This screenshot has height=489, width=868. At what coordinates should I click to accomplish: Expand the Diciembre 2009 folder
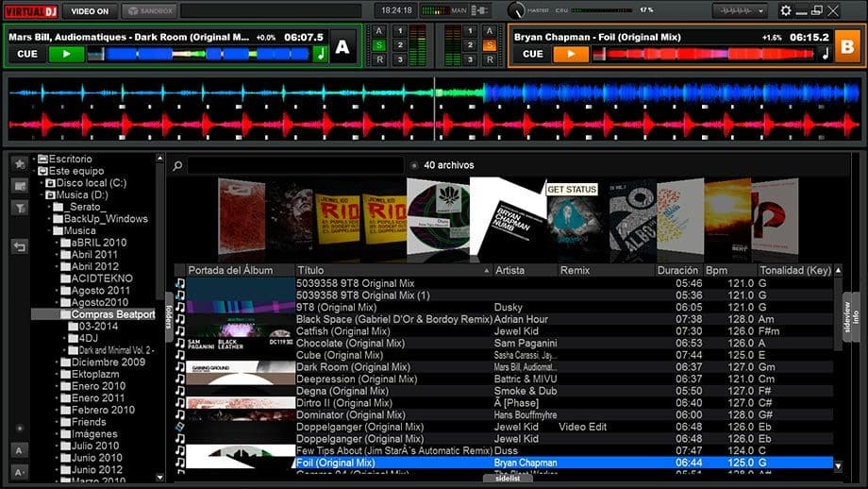tap(57, 363)
